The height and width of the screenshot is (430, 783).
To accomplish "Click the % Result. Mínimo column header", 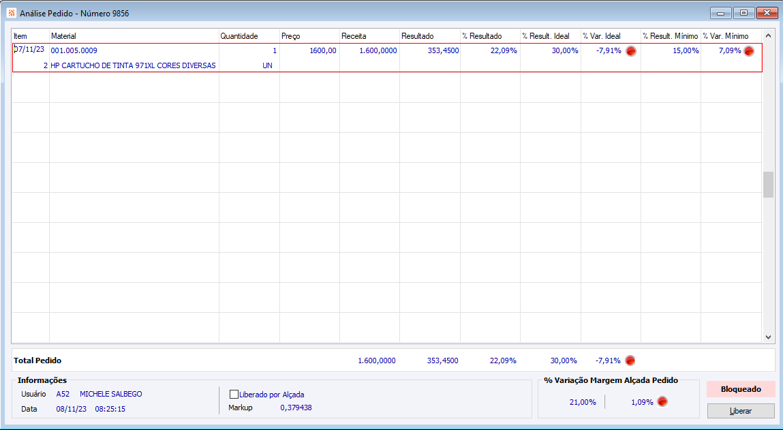I will pyautogui.click(x=671, y=36).
